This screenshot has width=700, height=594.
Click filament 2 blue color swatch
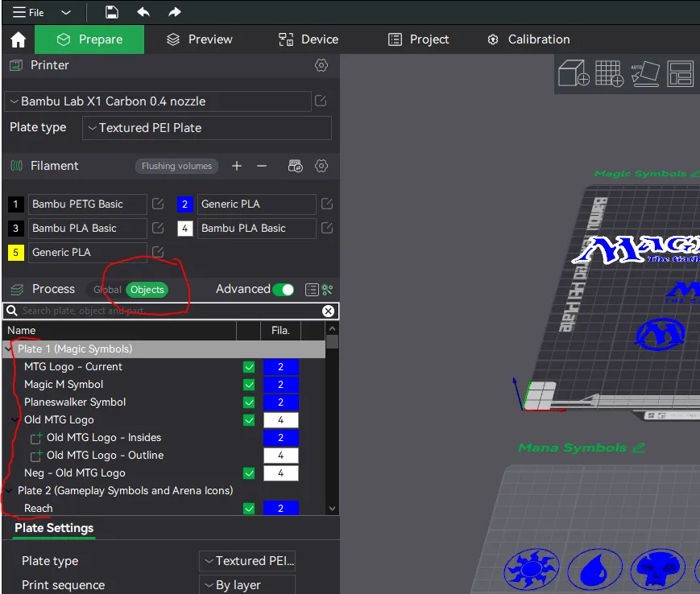coord(184,204)
